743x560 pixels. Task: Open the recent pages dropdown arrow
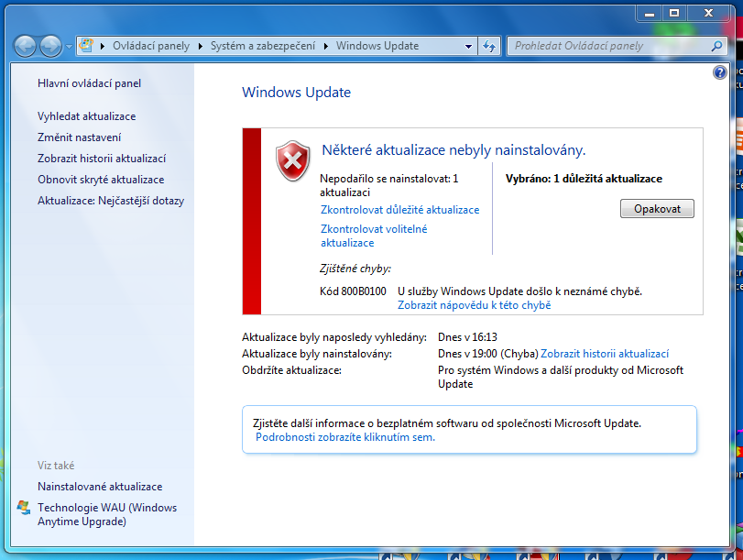click(69, 47)
